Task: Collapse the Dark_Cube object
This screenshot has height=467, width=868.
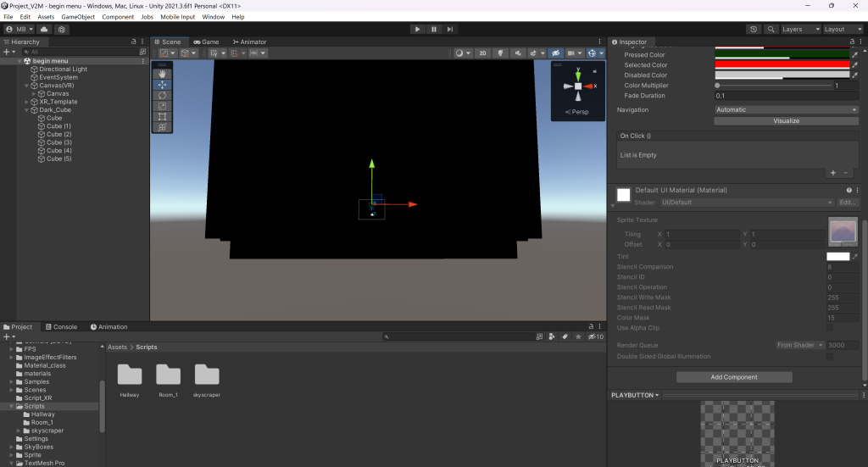Action: 26,110
